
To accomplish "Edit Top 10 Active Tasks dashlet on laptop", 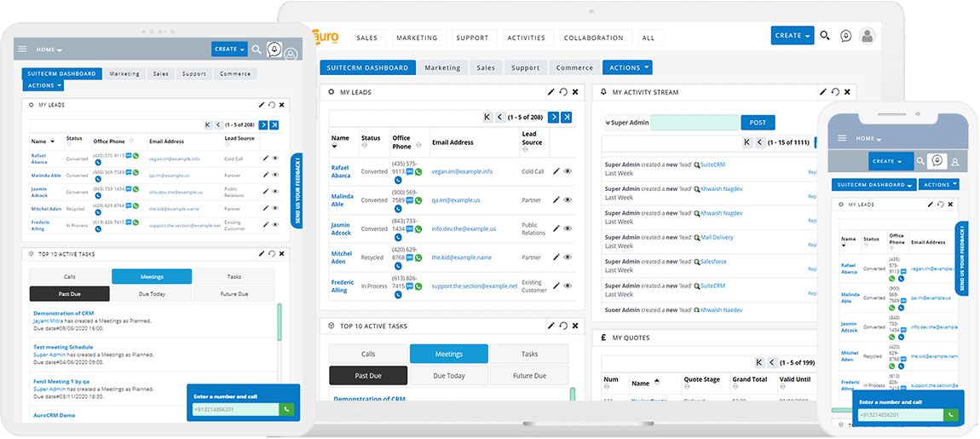I will tap(551, 326).
